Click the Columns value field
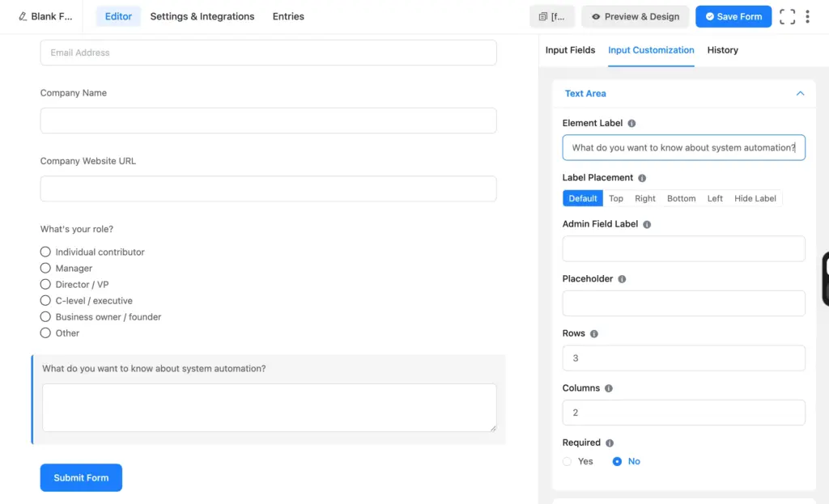The width and height of the screenshot is (829, 504). (x=683, y=413)
